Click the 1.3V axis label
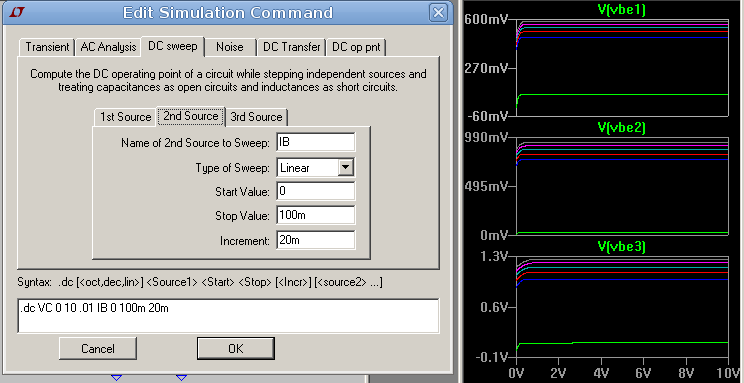This screenshot has height=383, width=744. point(495,257)
